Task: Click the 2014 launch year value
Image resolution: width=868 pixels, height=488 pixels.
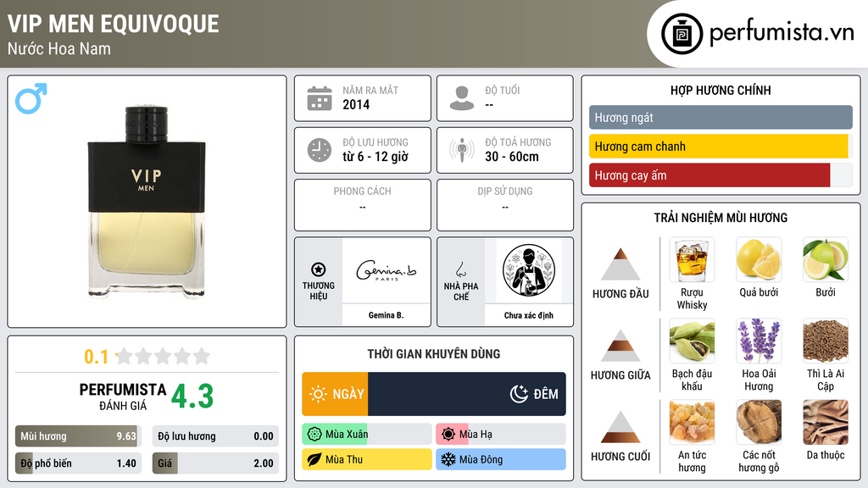Action: [x=356, y=105]
